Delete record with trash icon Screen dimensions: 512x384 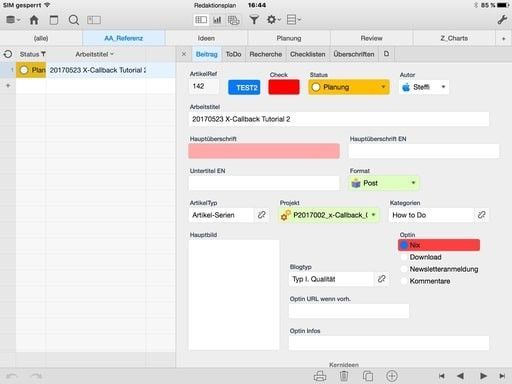pos(344,376)
